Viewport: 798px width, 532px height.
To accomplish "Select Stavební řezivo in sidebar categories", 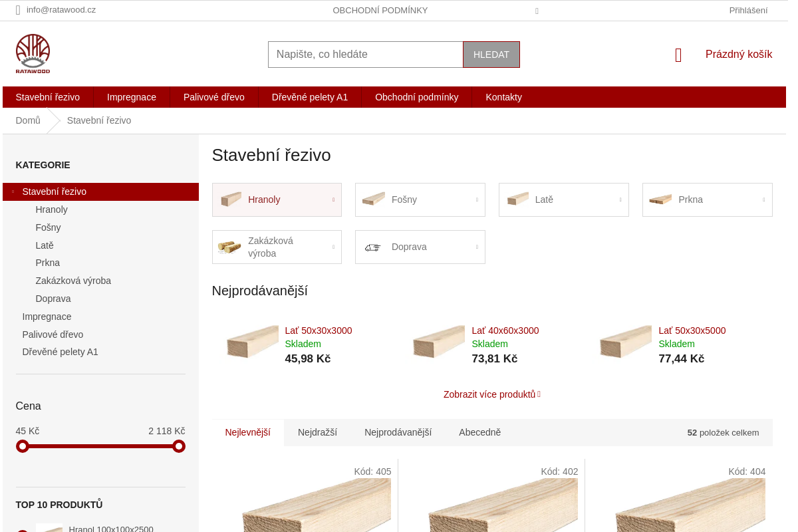I will point(100,192).
